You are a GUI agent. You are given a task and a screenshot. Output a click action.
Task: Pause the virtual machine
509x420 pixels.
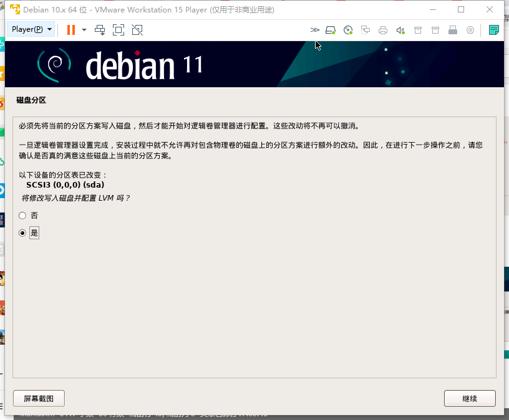71,30
